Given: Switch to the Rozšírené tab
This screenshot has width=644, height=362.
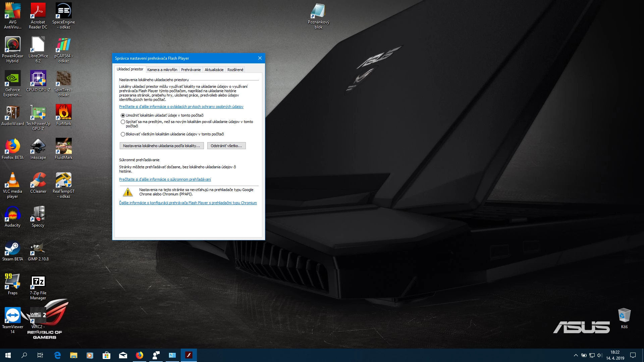Looking at the screenshot, I should point(235,70).
